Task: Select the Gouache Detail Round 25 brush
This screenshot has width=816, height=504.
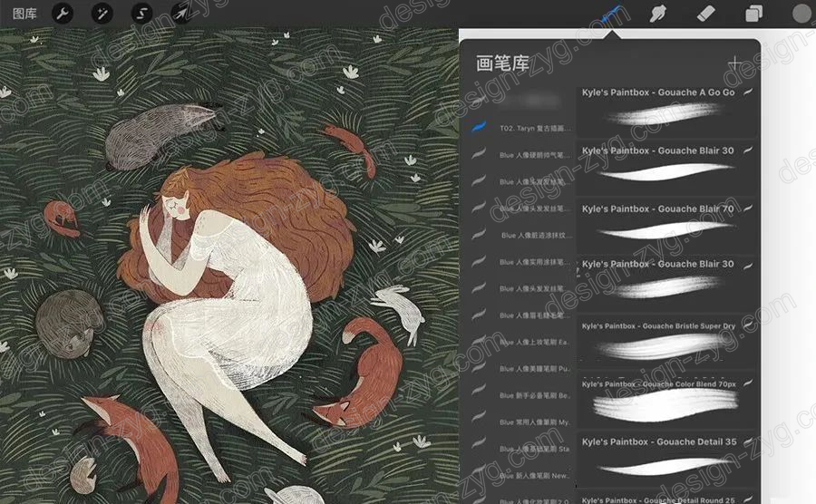Action: point(666,499)
